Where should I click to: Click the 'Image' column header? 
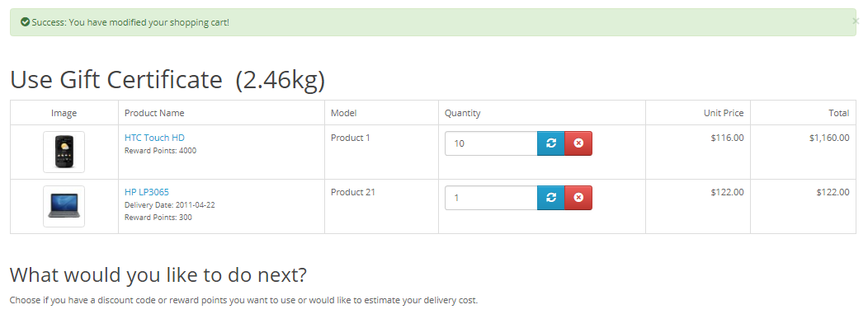pyautogui.click(x=64, y=113)
